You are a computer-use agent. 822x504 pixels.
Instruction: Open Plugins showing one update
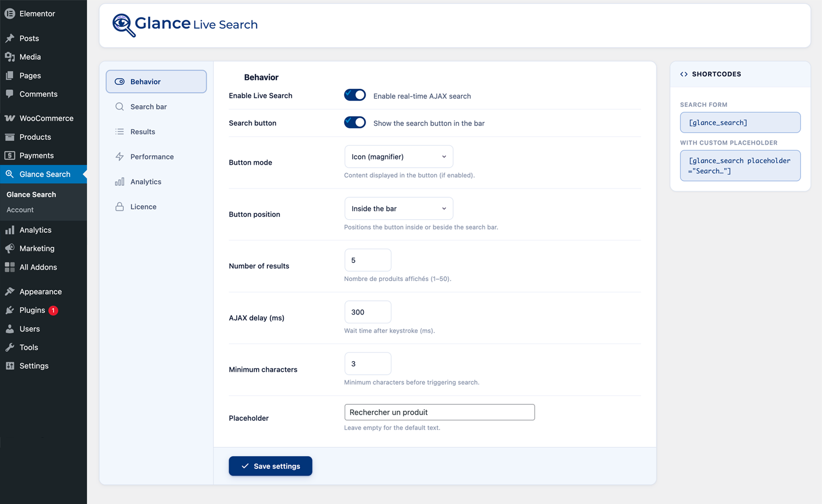pyautogui.click(x=31, y=310)
